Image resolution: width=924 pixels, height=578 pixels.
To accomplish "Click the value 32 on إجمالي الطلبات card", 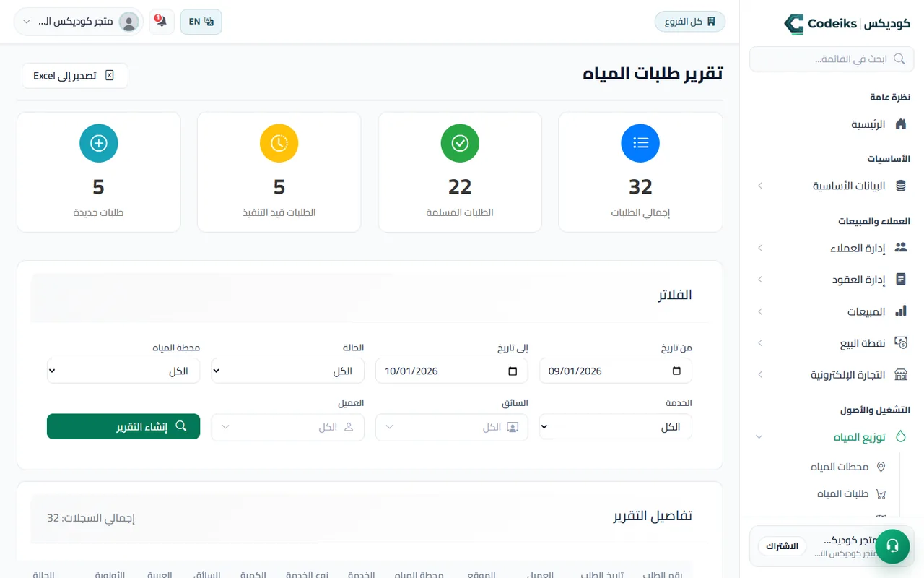I will click(640, 187).
